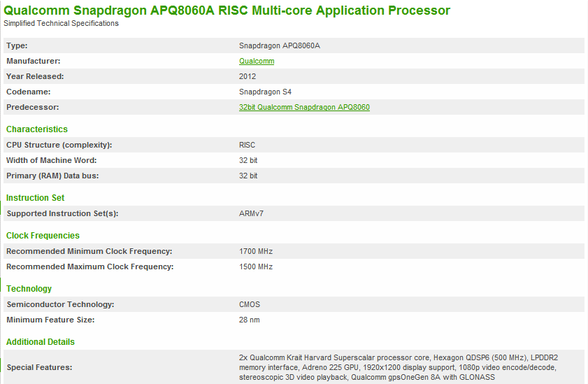The height and width of the screenshot is (384, 588).
Task: Click the 'Characteristics' section heading
Action: (37, 129)
